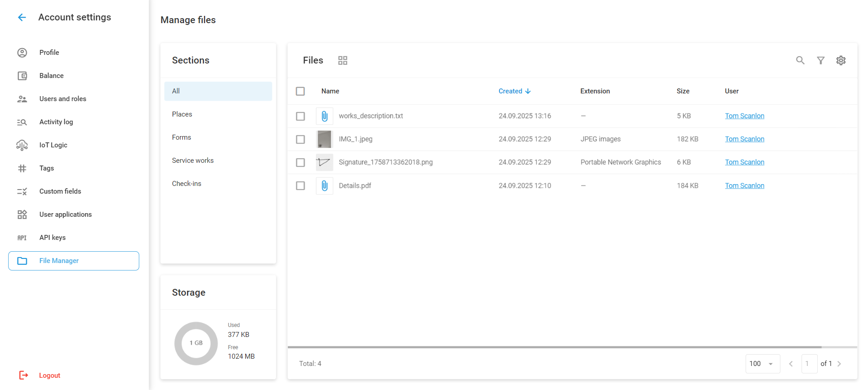Click the works_description.txt file name
Screen dimensions: 868x390
(371, 116)
